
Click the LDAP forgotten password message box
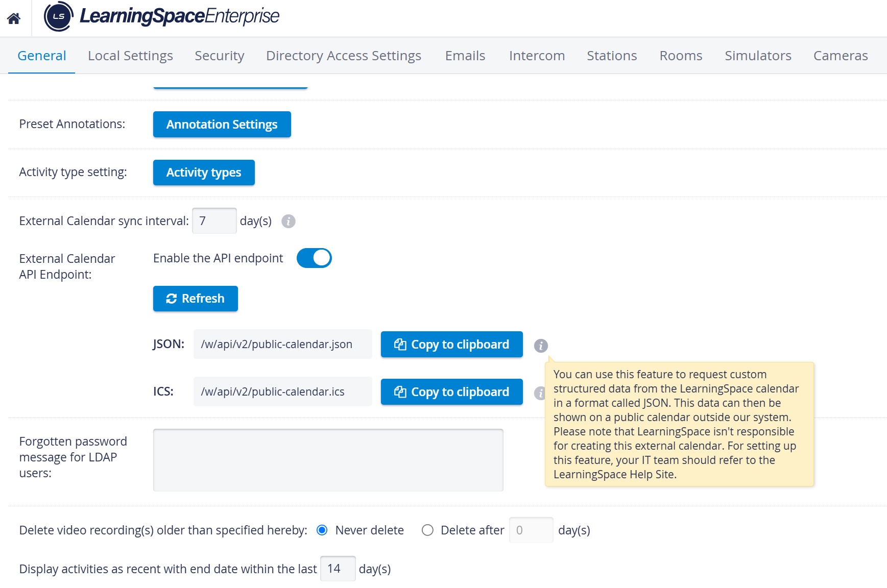pos(328,460)
